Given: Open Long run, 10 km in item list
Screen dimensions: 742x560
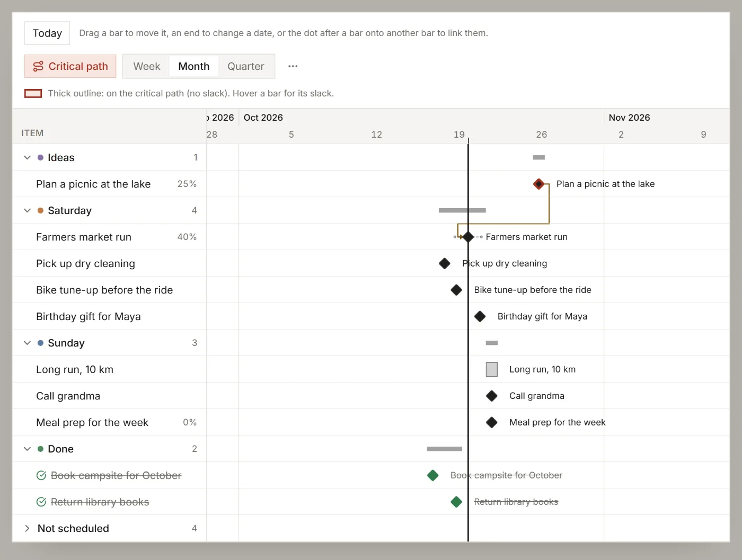Looking at the screenshot, I should pos(75,369).
